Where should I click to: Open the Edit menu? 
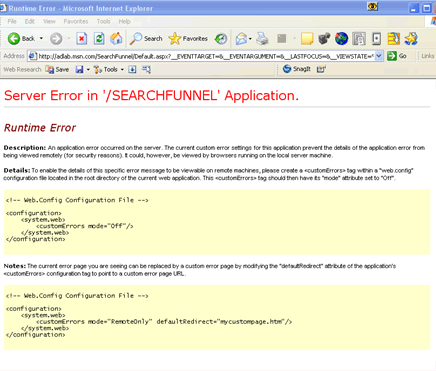[30, 21]
